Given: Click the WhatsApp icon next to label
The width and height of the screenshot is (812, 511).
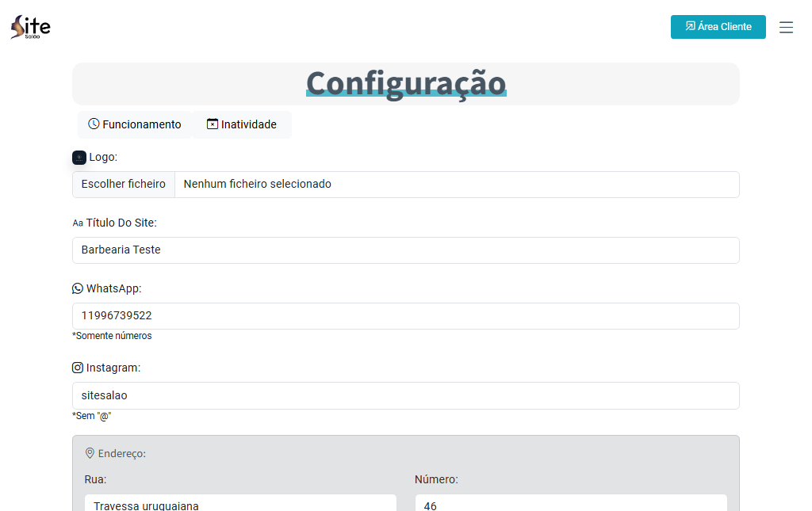Looking at the screenshot, I should pos(78,288).
